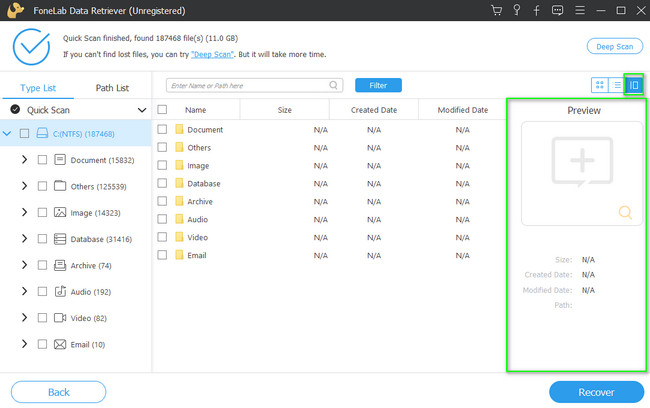The height and width of the screenshot is (408, 650).
Task: Click the Archive folder icon in the file list
Action: [x=179, y=201]
